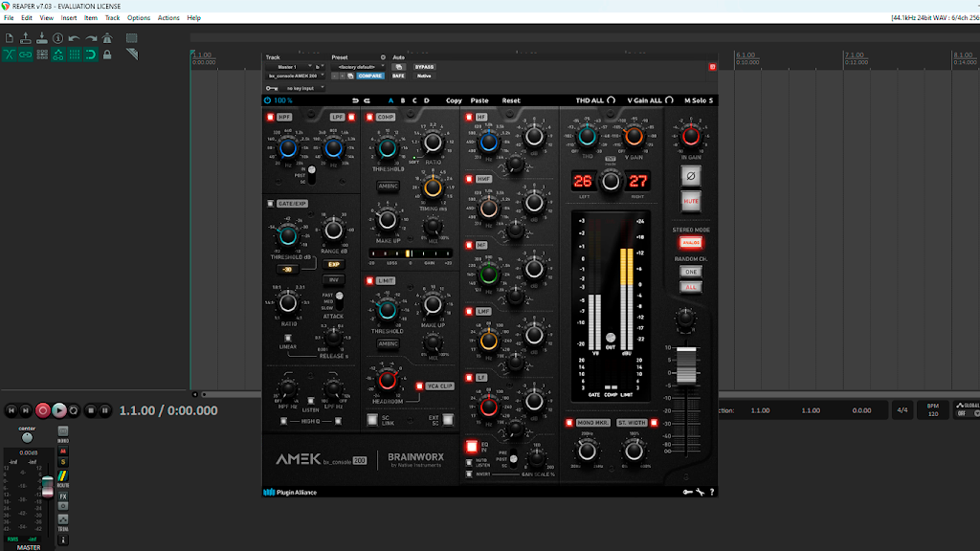Open the Insert menu
The width and height of the screenshot is (980, 551).
point(69,18)
